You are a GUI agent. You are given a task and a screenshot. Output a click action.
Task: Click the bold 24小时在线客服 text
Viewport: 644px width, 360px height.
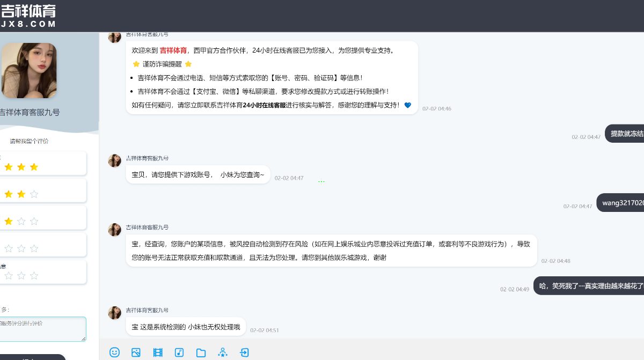point(264,105)
